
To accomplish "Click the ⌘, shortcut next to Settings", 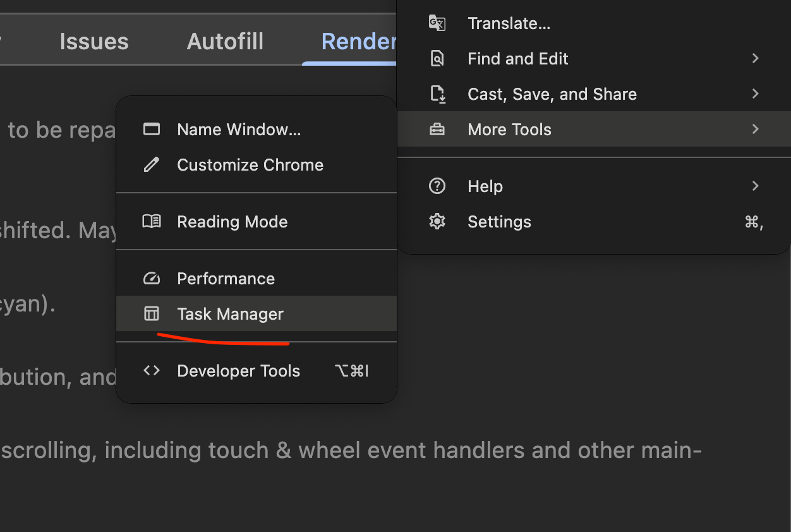I will [754, 222].
